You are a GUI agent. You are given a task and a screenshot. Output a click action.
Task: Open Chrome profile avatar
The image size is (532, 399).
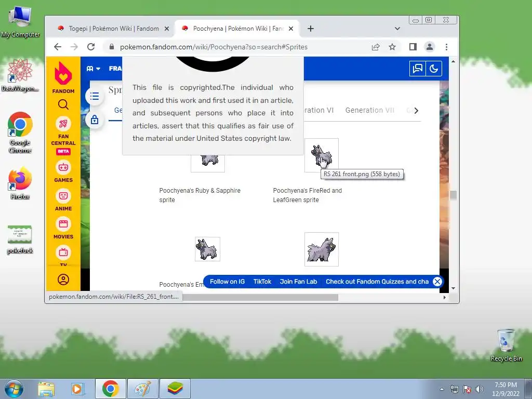point(430,47)
